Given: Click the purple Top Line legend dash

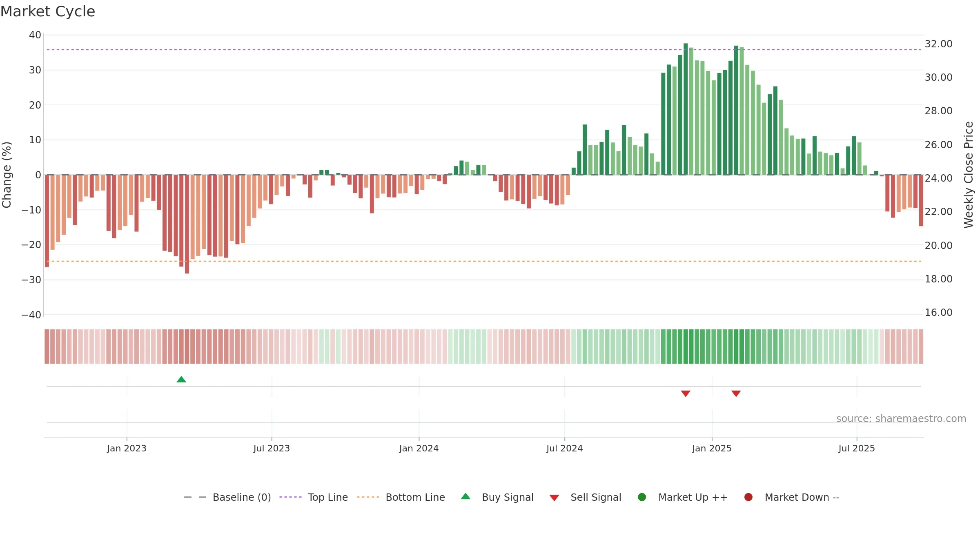Looking at the screenshot, I should point(290,497).
